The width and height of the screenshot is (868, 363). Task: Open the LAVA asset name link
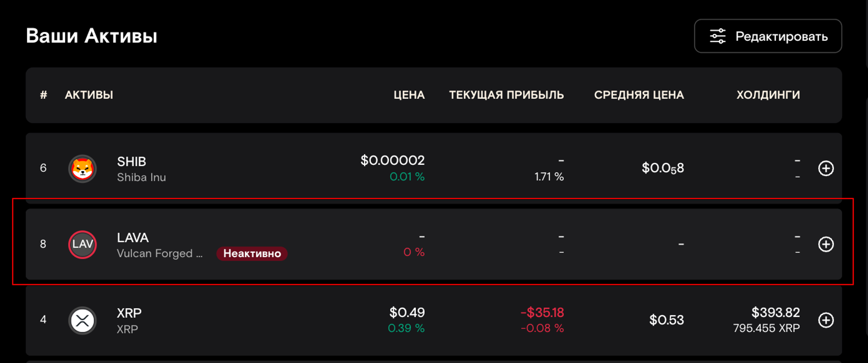coord(133,238)
